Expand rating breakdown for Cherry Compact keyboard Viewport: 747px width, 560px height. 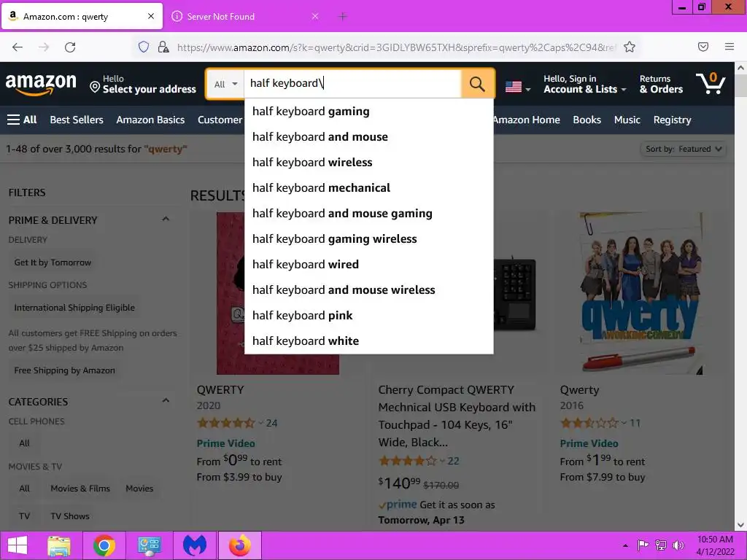(x=443, y=461)
